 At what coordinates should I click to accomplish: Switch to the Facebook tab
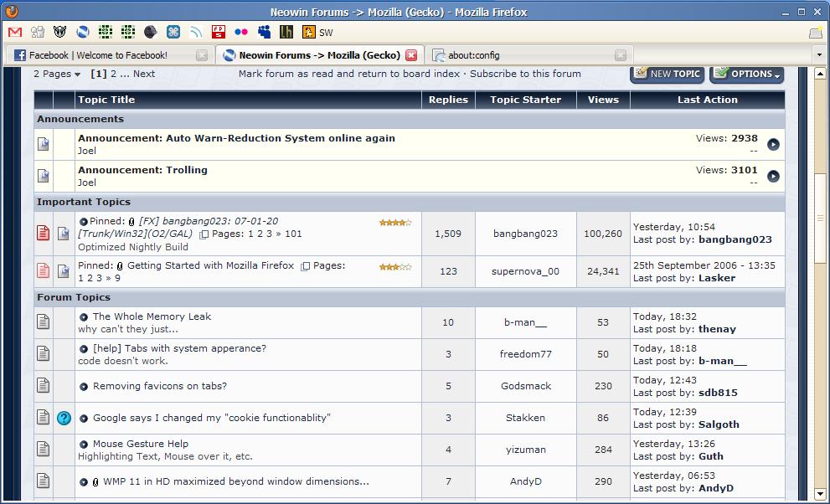pos(98,55)
